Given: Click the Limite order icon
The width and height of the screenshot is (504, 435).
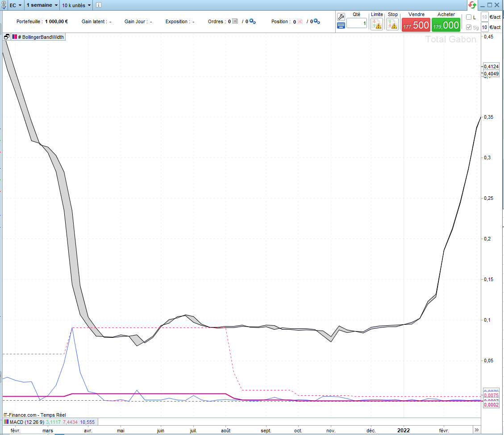Looking at the screenshot, I should (x=377, y=24).
